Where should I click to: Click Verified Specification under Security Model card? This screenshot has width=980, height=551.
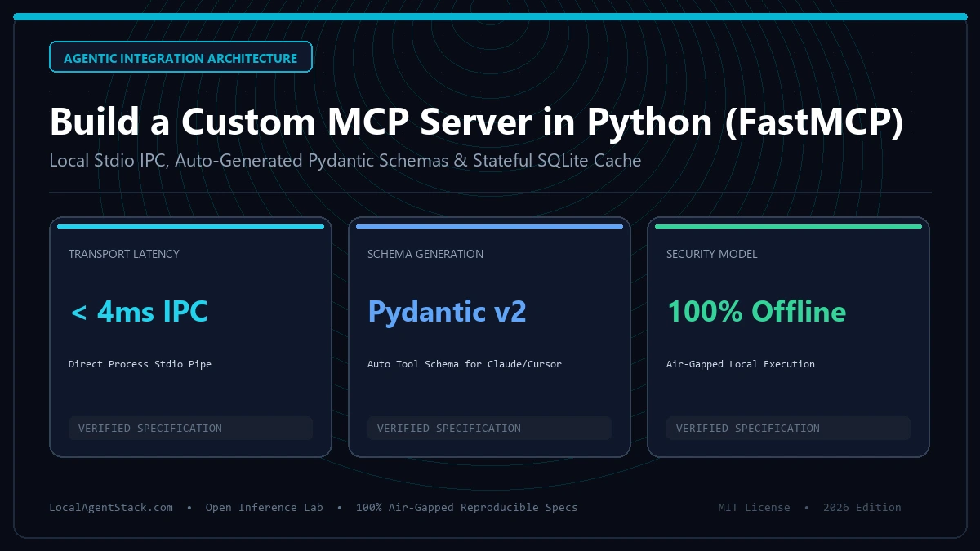788,428
